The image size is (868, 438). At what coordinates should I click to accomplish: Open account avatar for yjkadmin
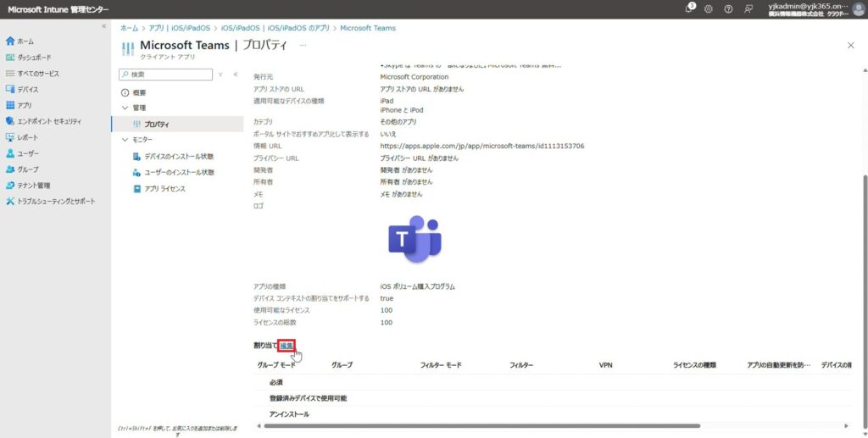pyautogui.click(x=858, y=8)
